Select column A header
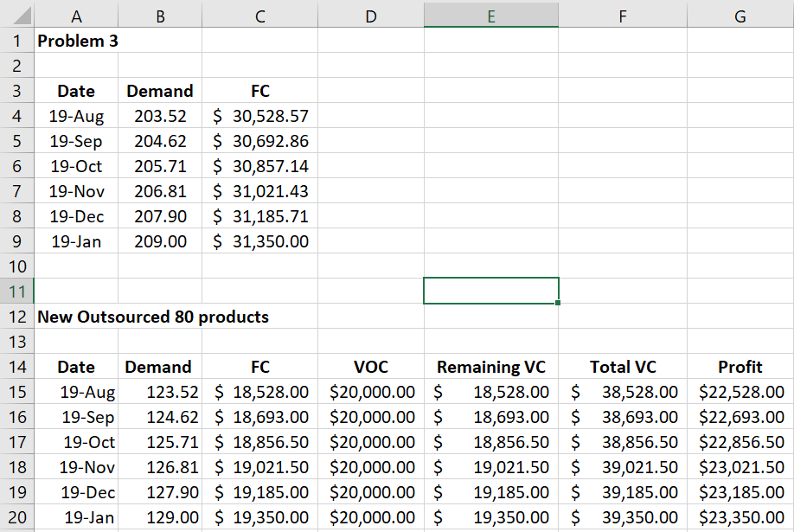 coord(76,16)
